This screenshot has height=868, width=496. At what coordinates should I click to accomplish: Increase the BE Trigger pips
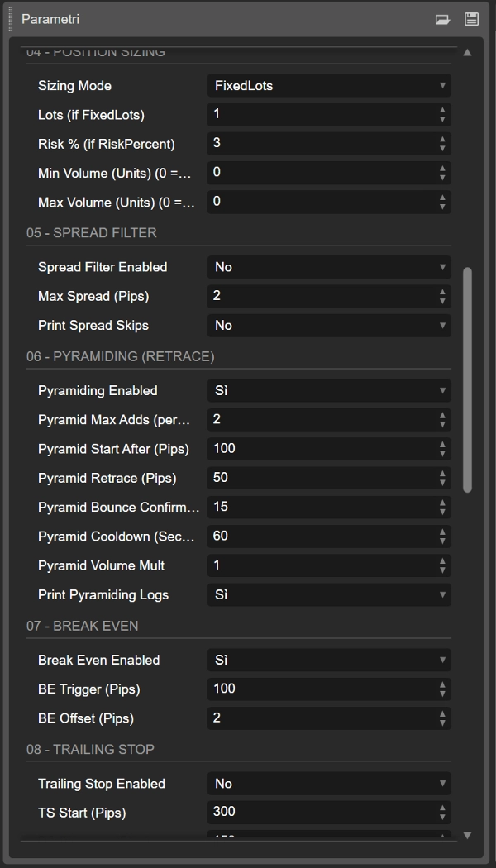[443, 685]
